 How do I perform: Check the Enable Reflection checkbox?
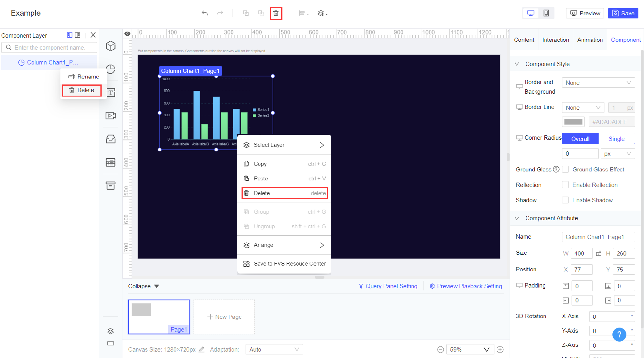[x=565, y=185]
